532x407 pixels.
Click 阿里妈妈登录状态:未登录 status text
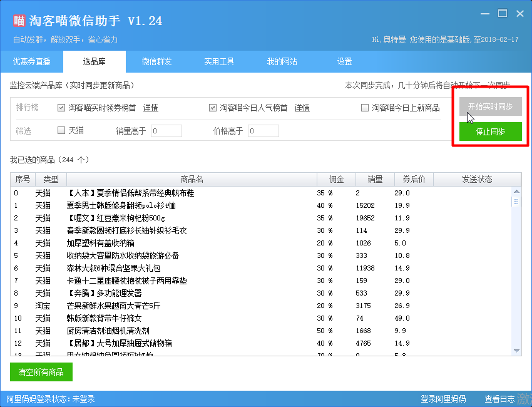50,399
